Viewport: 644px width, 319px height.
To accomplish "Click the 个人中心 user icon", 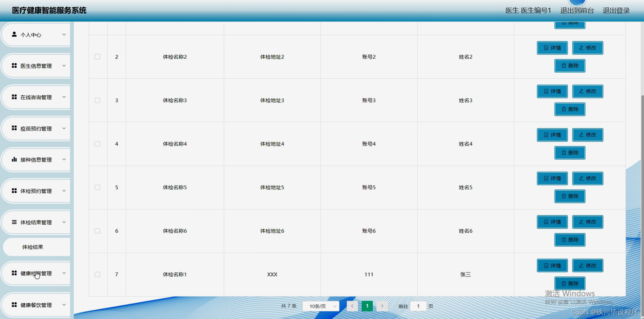I will click(x=14, y=34).
